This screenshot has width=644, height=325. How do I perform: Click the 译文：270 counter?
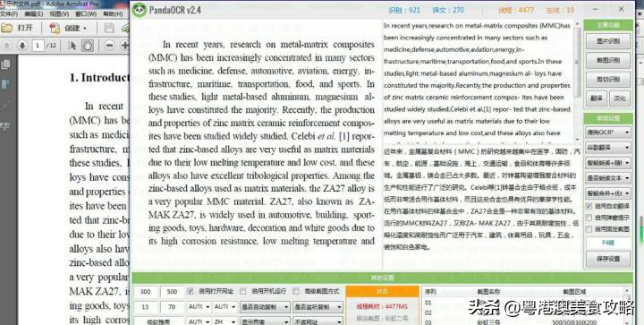coord(448,10)
